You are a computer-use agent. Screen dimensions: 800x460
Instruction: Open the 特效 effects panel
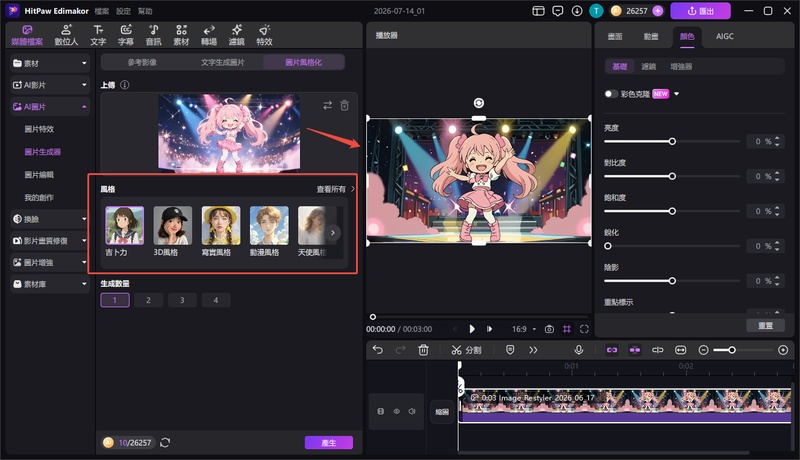(x=264, y=35)
